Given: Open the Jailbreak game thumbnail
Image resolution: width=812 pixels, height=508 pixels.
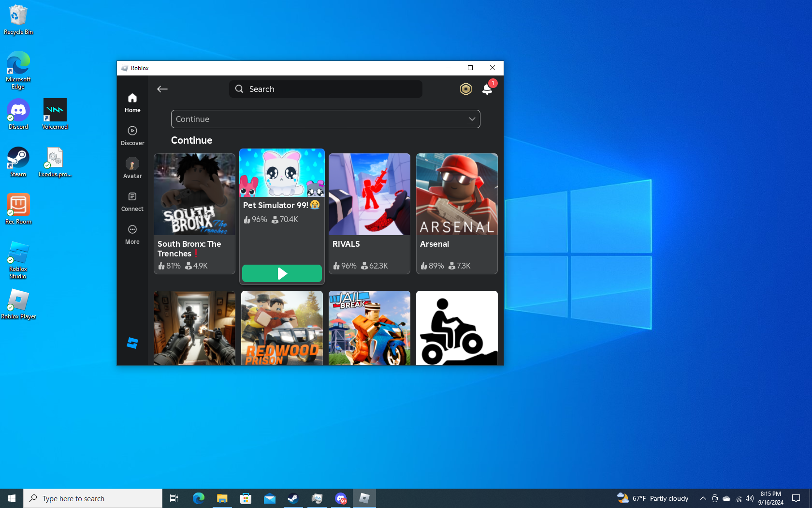Looking at the screenshot, I should [x=370, y=328].
